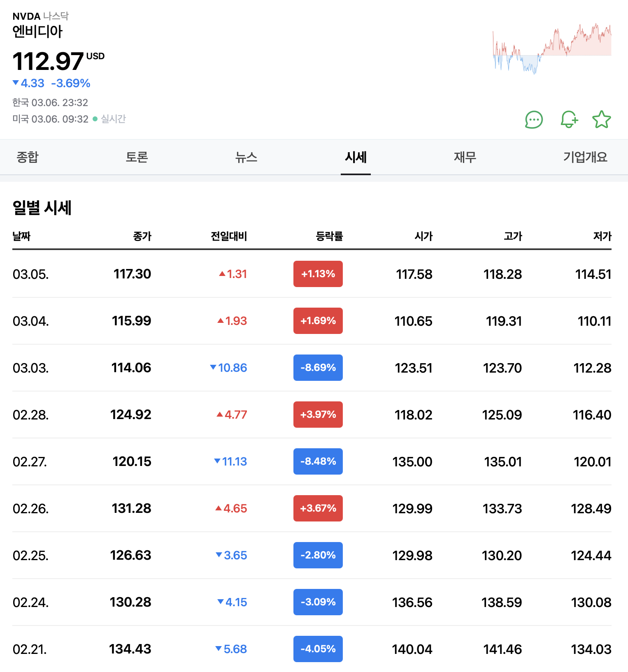
Task: Select the 03.04. date row
Action: point(312,321)
